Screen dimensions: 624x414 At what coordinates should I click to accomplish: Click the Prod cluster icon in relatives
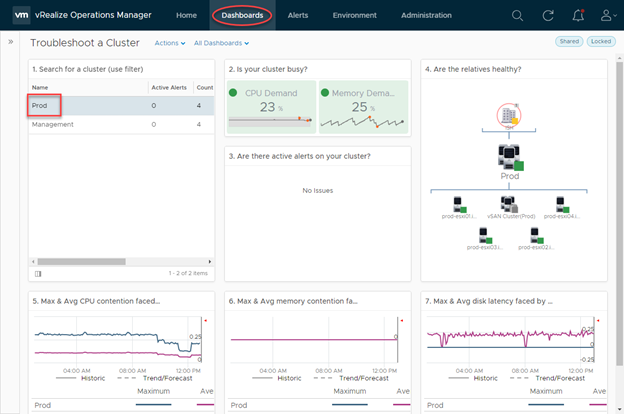tap(511, 157)
